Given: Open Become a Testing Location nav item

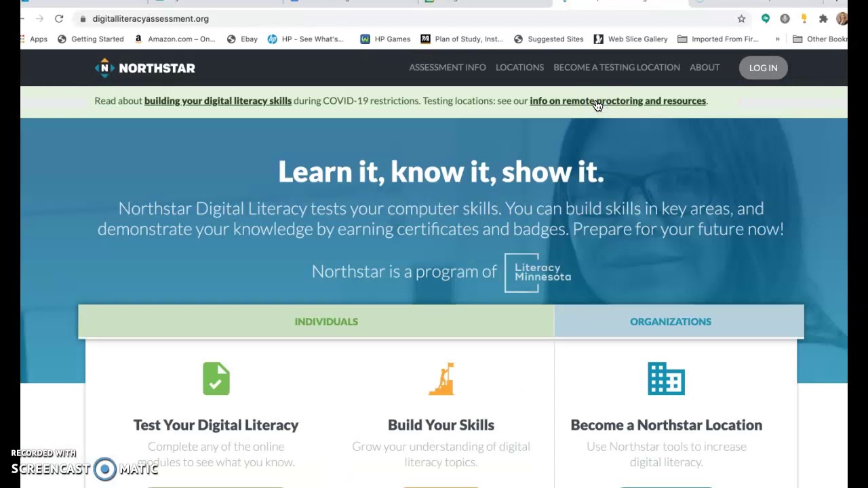Looking at the screenshot, I should point(616,68).
